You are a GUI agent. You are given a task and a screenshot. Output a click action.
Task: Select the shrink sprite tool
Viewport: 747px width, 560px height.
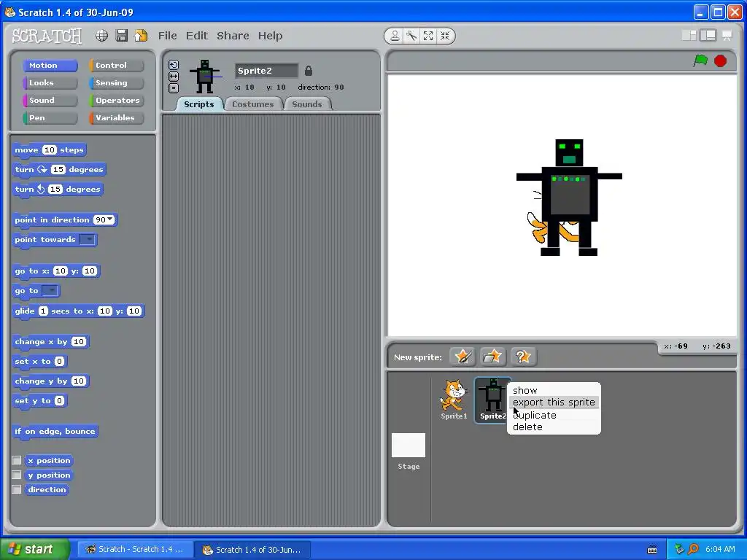445,36
